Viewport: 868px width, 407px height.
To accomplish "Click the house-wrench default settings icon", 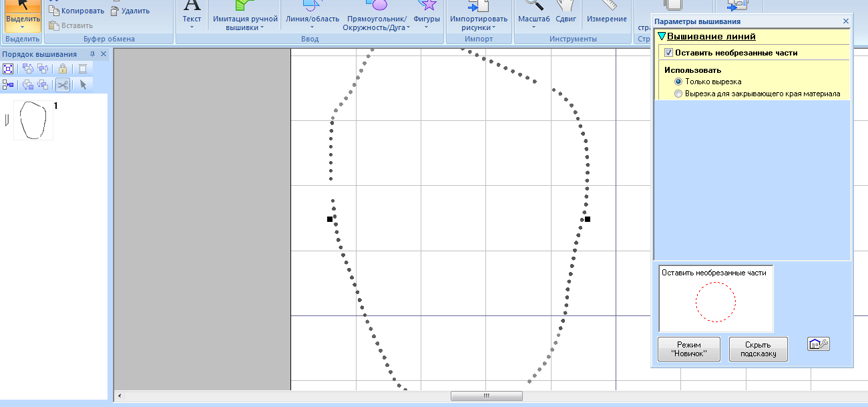I will [x=818, y=344].
